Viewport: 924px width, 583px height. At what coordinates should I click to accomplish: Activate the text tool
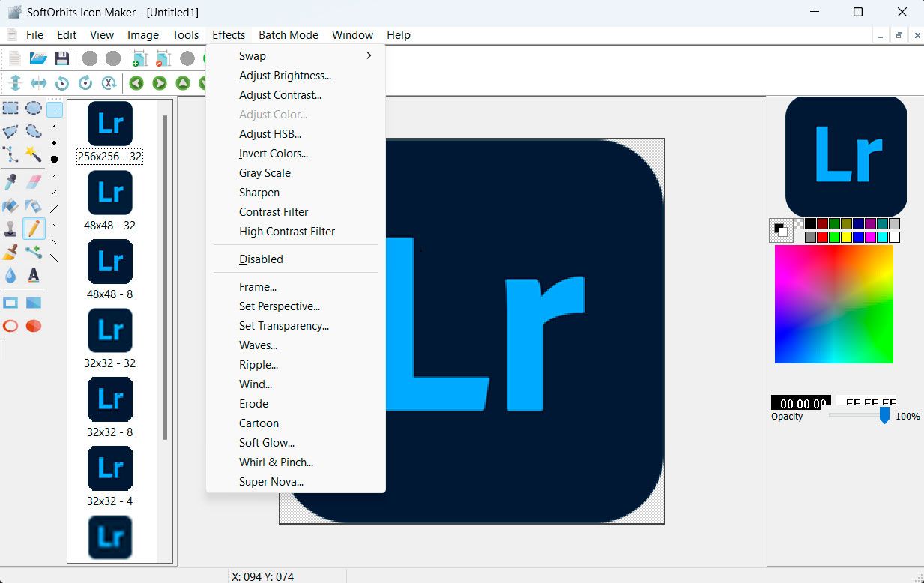click(34, 275)
